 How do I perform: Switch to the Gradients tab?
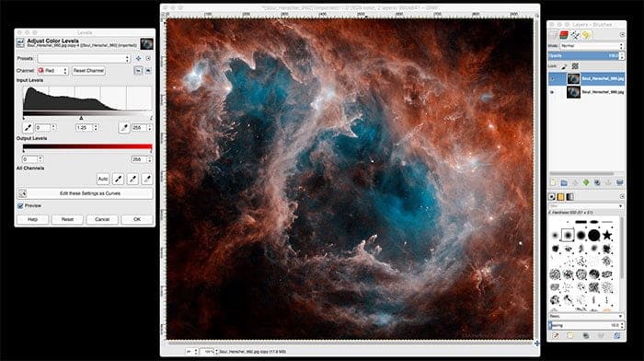570,197
